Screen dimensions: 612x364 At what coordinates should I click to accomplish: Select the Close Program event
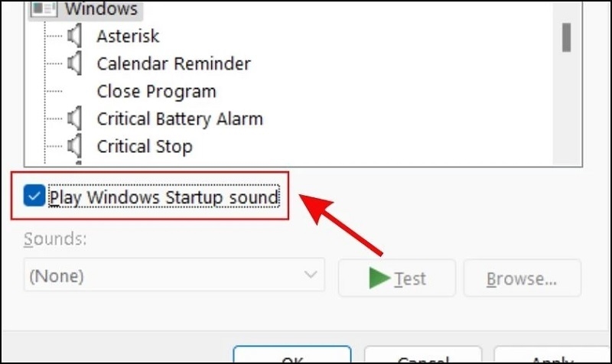coord(156,91)
